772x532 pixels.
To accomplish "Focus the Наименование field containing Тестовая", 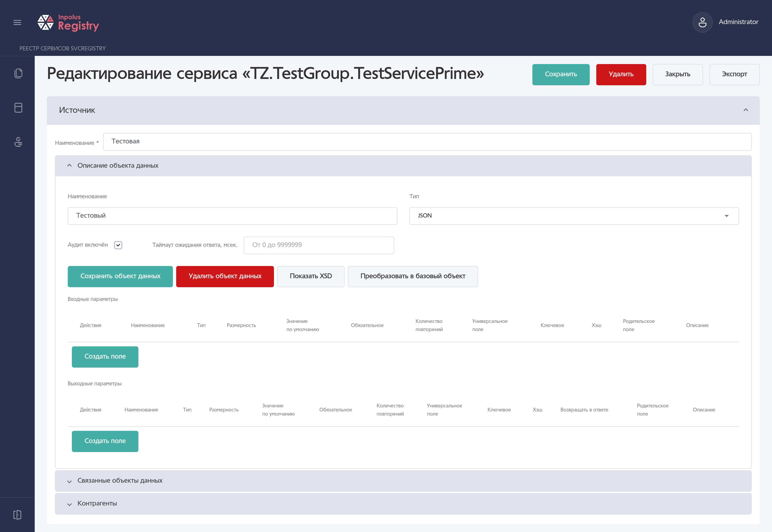I will point(427,142).
